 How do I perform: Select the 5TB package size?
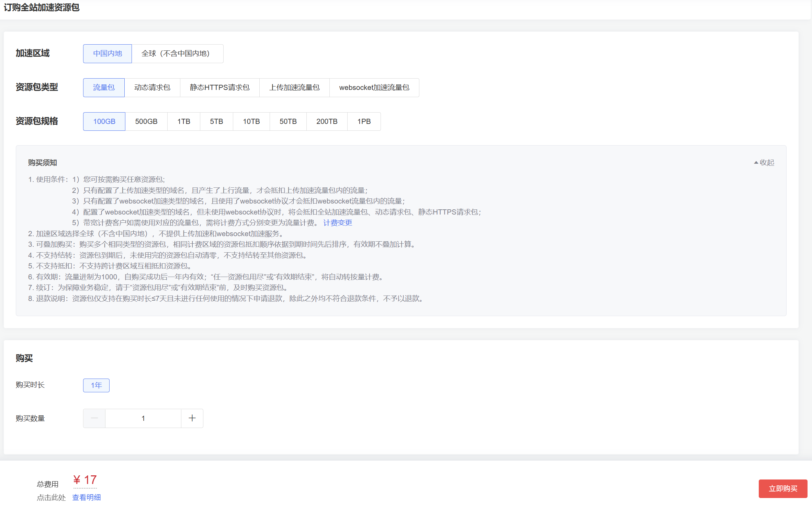coord(216,121)
